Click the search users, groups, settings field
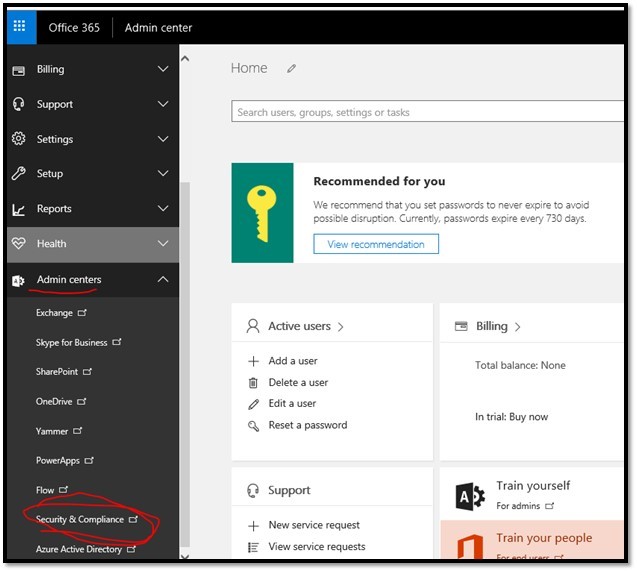 click(x=425, y=112)
